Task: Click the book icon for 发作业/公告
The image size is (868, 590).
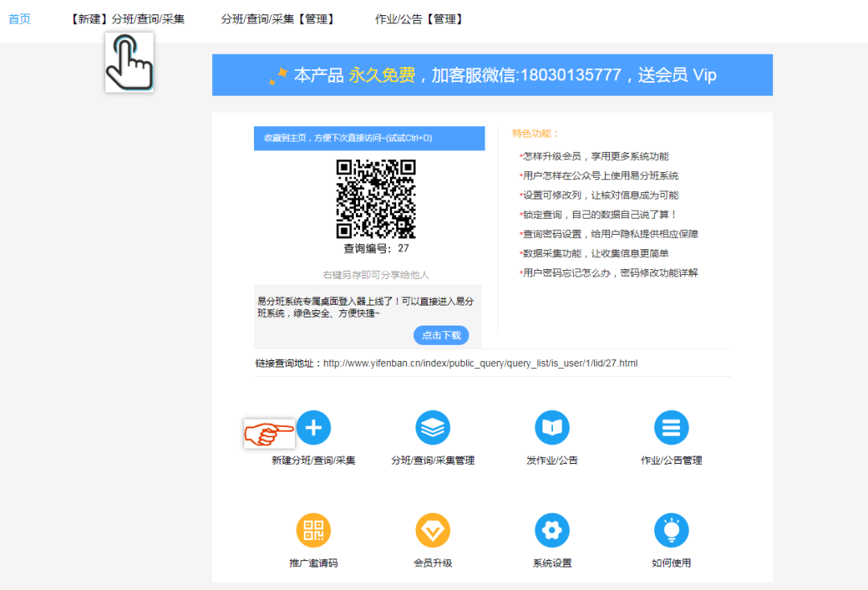Action: coord(552,428)
